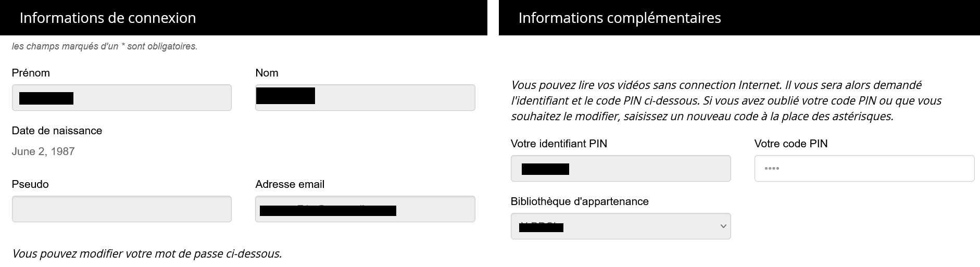This screenshot has width=980, height=267.
Task: Click the password modification hint text
Action: coord(147,254)
